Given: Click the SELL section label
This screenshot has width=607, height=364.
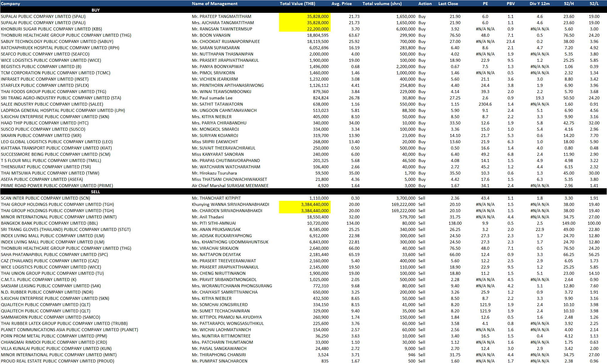Looking at the screenshot, I should (95, 192).
